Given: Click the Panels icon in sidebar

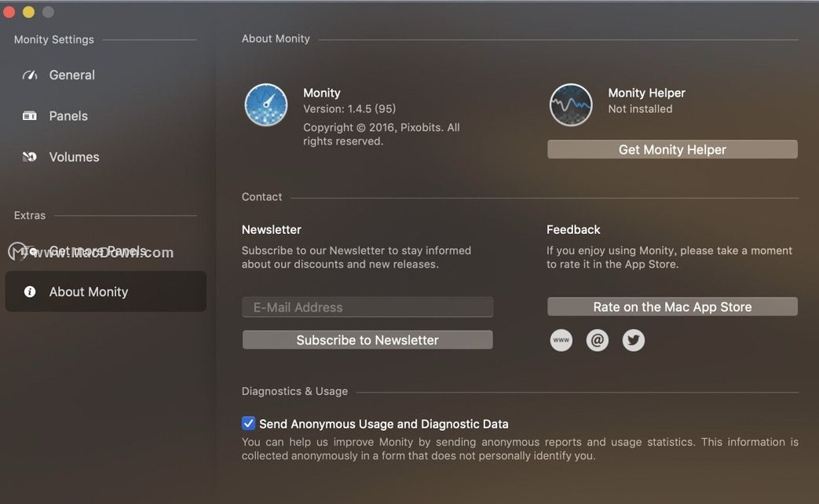Looking at the screenshot, I should 30,116.
